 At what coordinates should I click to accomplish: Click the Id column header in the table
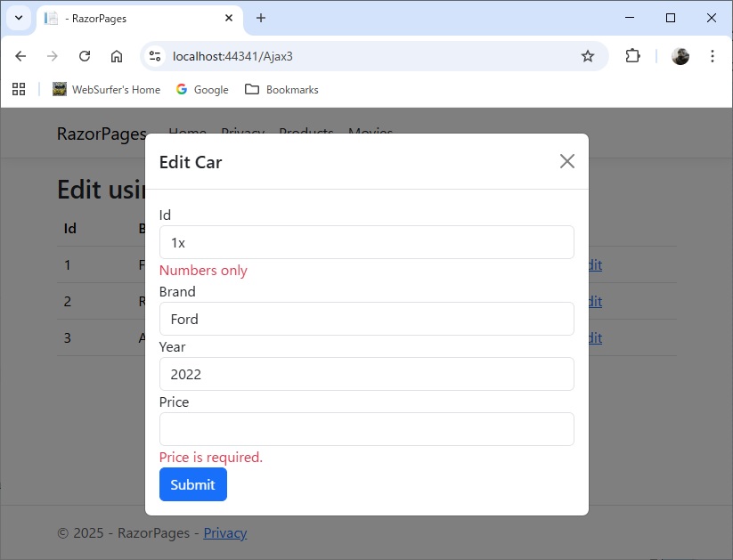70,228
